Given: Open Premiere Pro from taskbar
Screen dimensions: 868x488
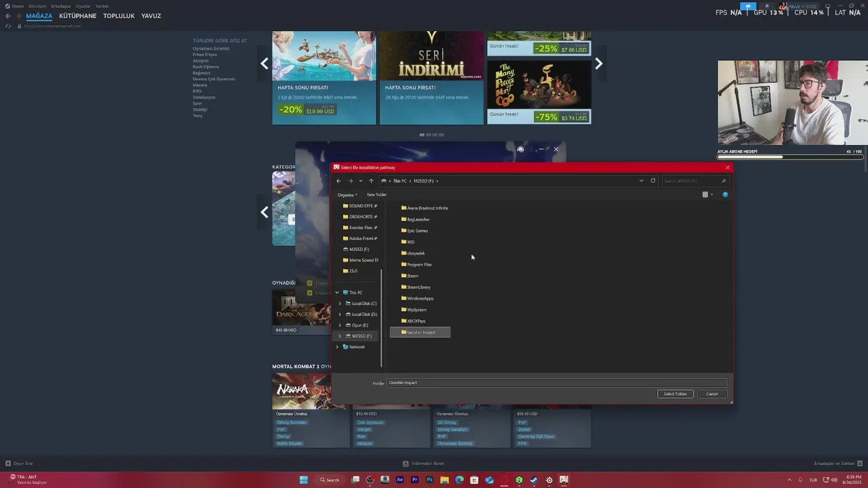Looking at the screenshot, I should pos(414,480).
